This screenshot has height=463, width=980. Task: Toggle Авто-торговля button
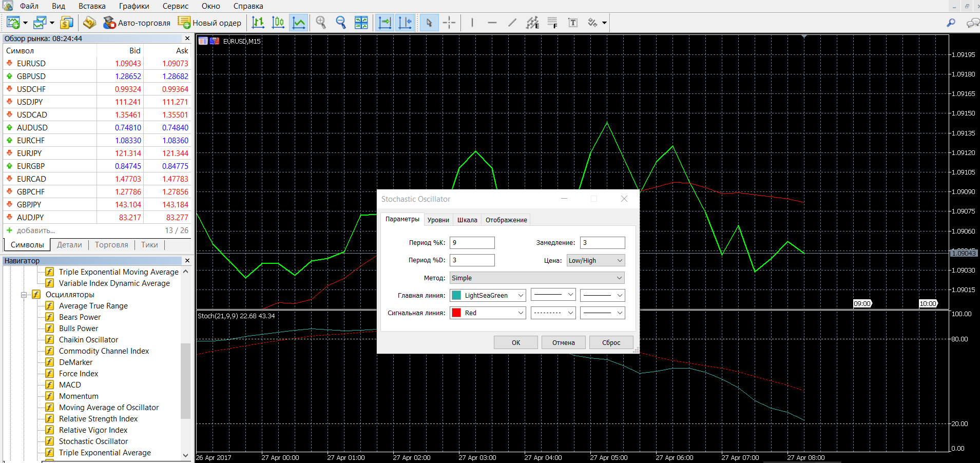coord(137,23)
